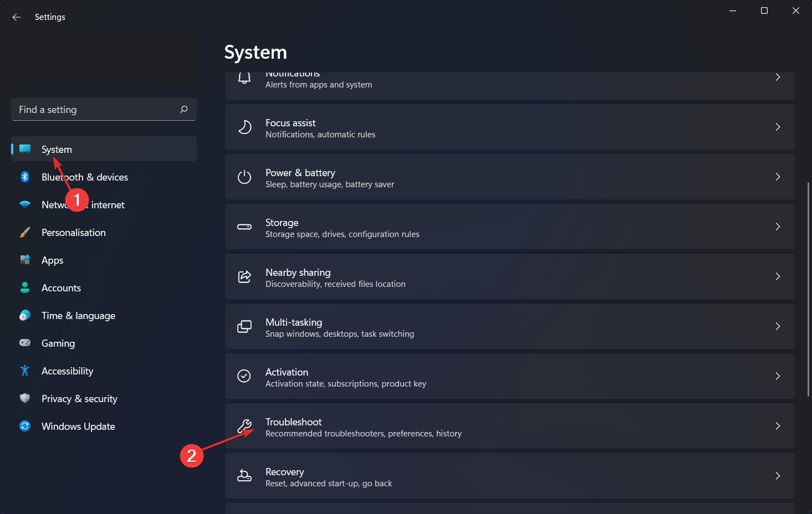The image size is (812, 514).
Task: Click the 'Notifications, automatic rules' text
Action: [320, 135]
